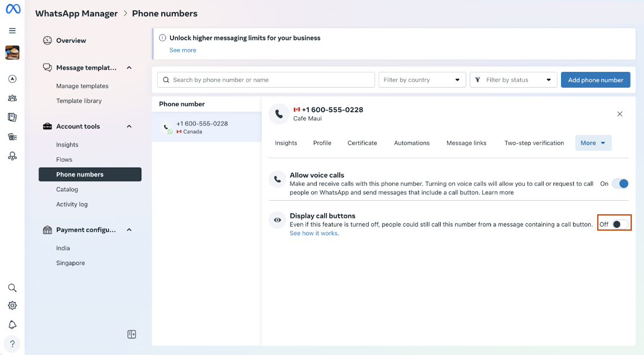Click the See more link in banner
The height and width of the screenshot is (355, 644).
tap(183, 50)
